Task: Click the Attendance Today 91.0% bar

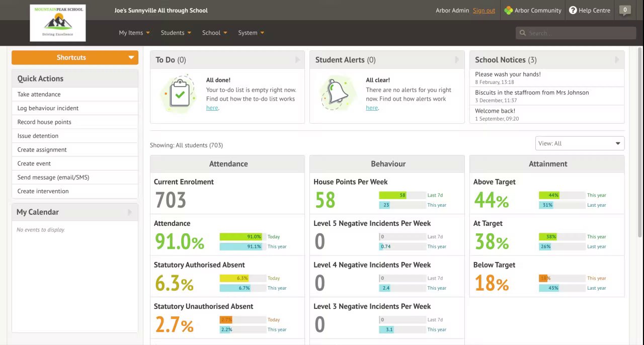Action: click(x=243, y=237)
